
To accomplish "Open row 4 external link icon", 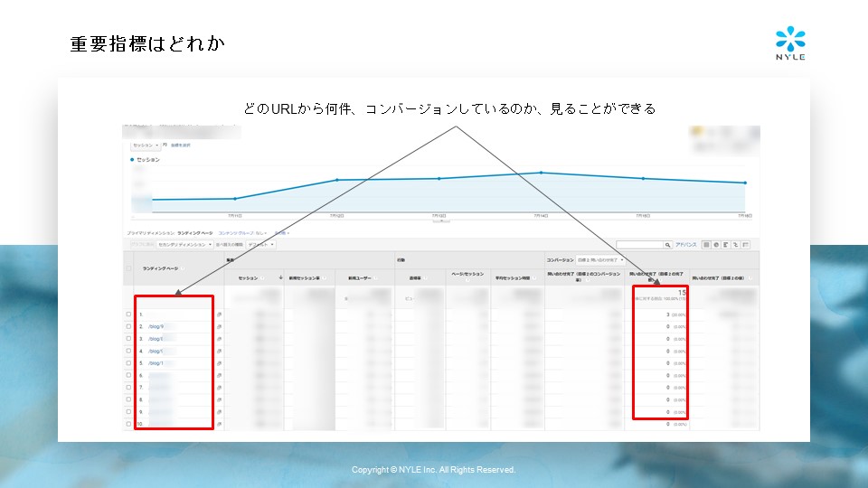I will (x=219, y=351).
